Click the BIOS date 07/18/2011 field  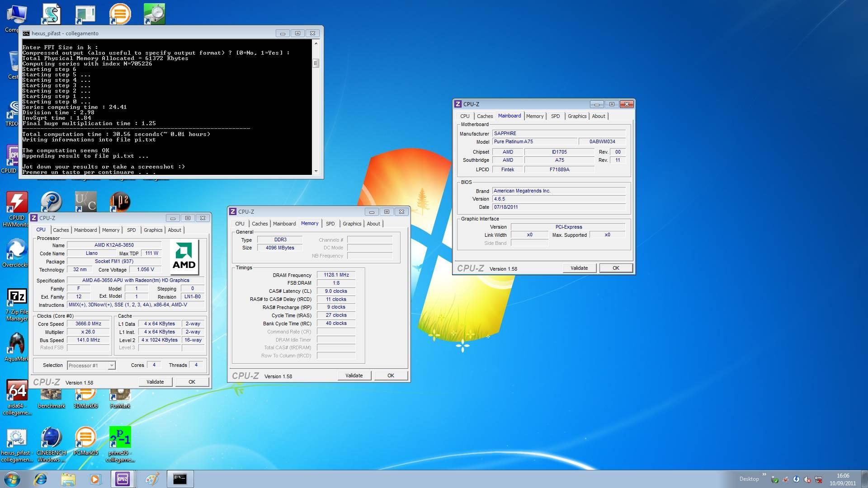(x=559, y=207)
